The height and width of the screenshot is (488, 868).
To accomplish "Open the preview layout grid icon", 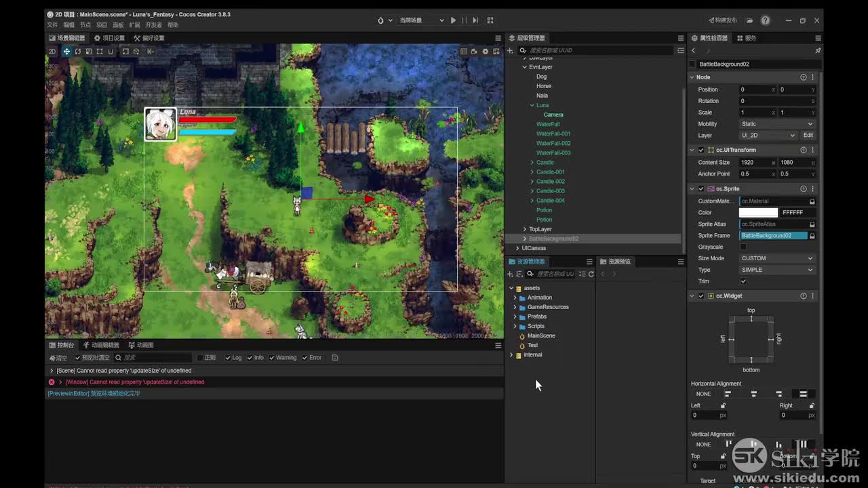I will (x=490, y=20).
